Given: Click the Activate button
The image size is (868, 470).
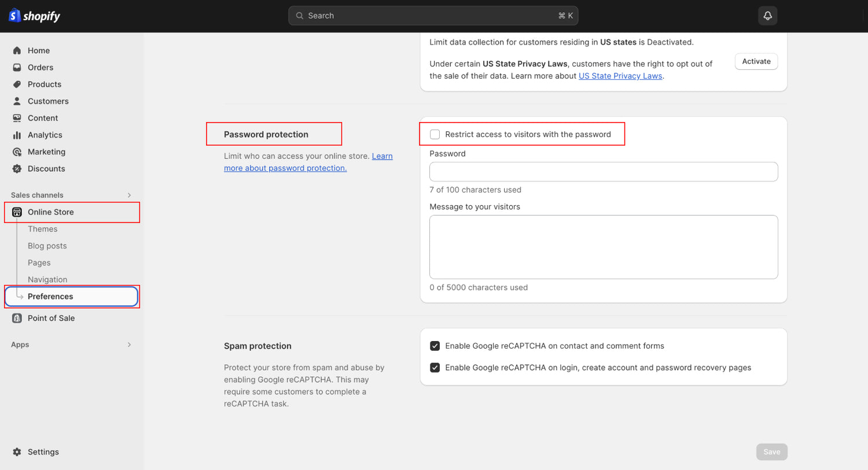Looking at the screenshot, I should (756, 62).
